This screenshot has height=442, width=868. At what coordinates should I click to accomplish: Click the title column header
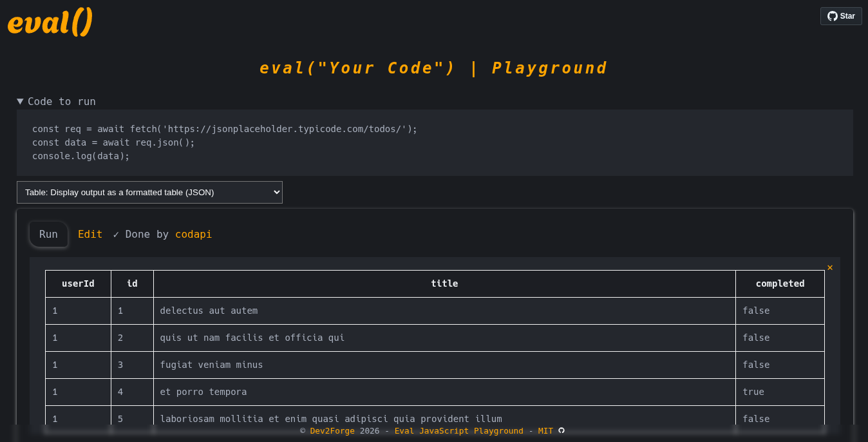click(x=444, y=283)
